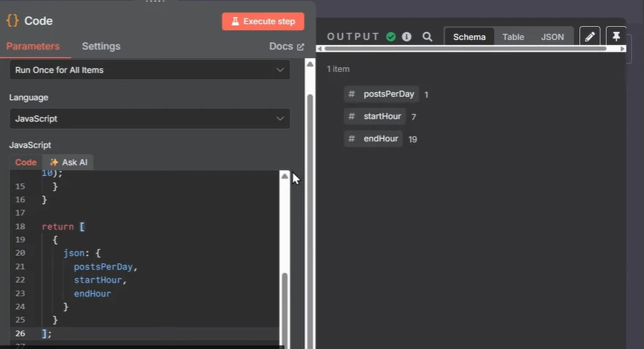Viewport: 644px width, 349px height.
Task: Click the green output success checkmark icon
Action: [391, 37]
